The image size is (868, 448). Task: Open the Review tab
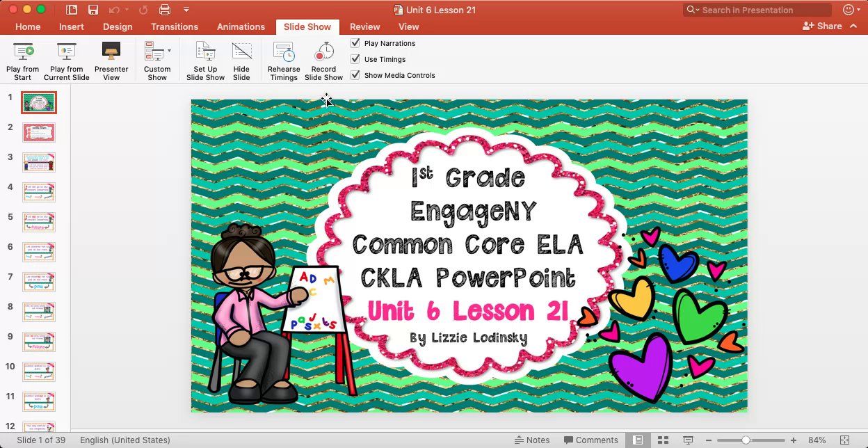364,26
